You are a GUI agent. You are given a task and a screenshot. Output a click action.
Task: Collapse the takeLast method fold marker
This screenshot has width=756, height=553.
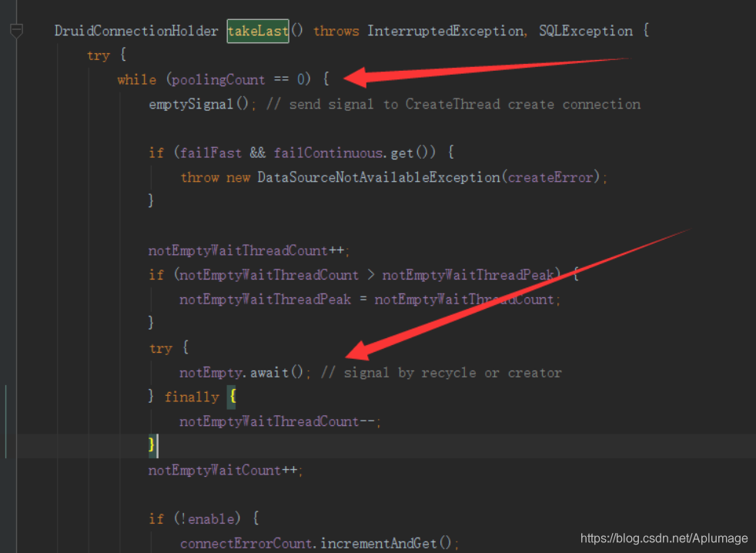click(16, 31)
